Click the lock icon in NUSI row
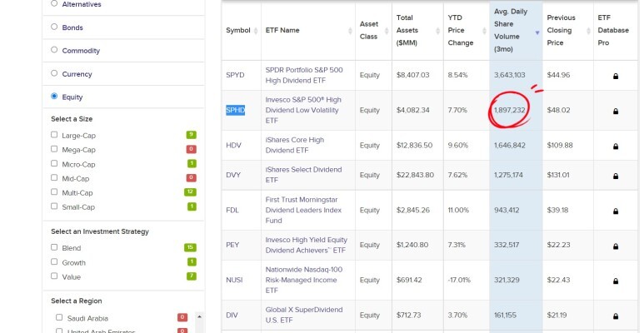This screenshot has height=333, width=644. 615,281
